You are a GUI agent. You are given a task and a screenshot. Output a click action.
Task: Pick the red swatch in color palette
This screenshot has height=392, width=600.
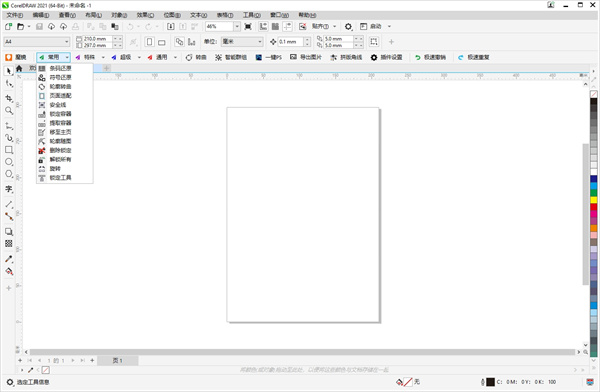[593, 207]
